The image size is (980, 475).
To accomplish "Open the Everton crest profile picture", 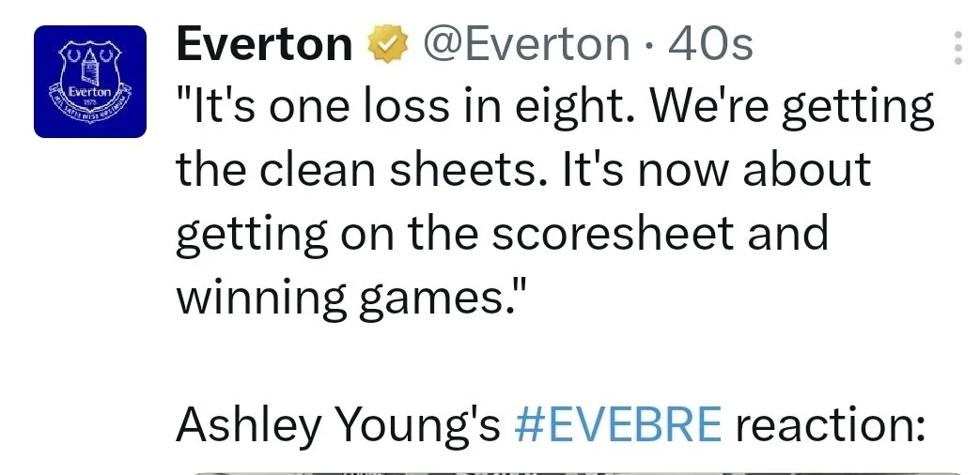I will click(x=89, y=82).
